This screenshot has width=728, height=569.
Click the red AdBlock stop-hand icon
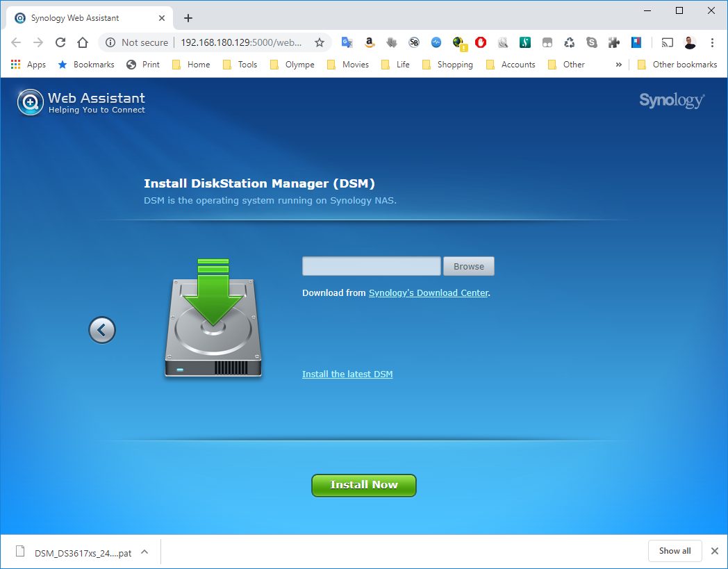[x=481, y=43]
